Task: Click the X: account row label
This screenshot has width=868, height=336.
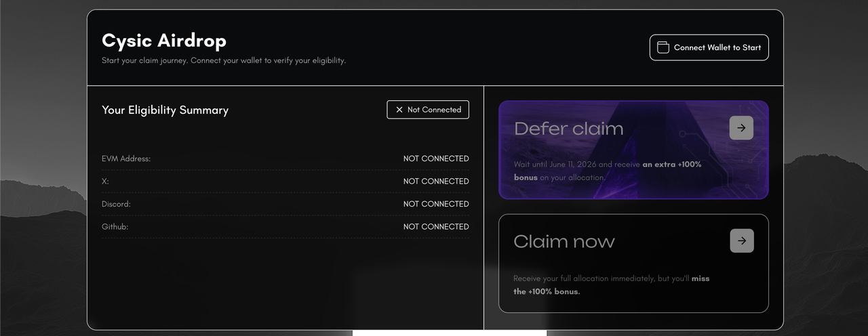Action: click(x=105, y=182)
